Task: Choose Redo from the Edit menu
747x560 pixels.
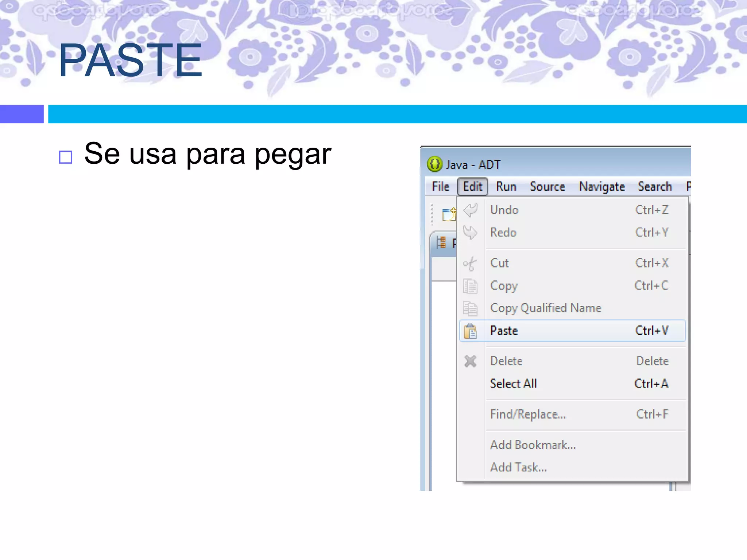Action: click(573, 232)
